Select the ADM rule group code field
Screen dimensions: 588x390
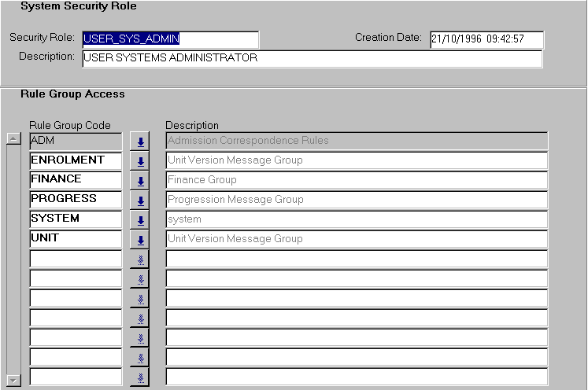76,141
